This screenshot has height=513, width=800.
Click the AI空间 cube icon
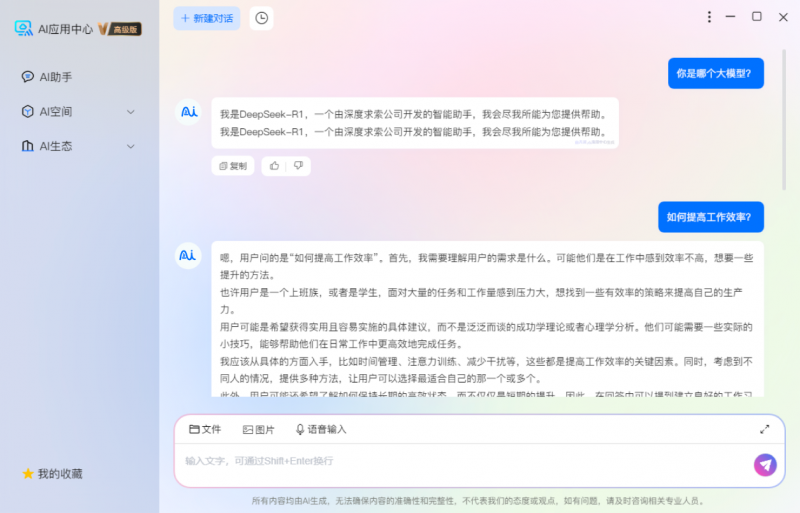point(28,111)
